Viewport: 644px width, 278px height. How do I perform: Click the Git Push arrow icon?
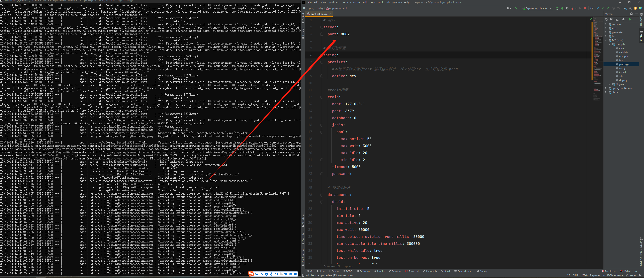608,8
